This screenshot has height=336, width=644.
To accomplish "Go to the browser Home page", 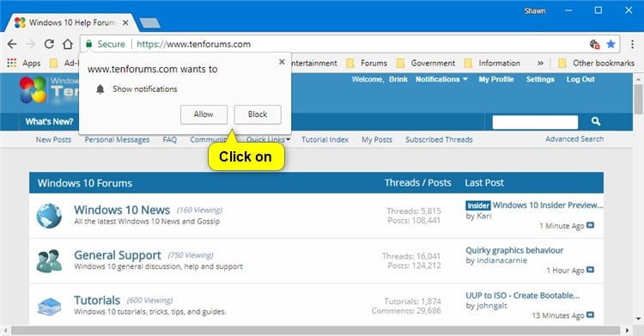I will click(67, 44).
